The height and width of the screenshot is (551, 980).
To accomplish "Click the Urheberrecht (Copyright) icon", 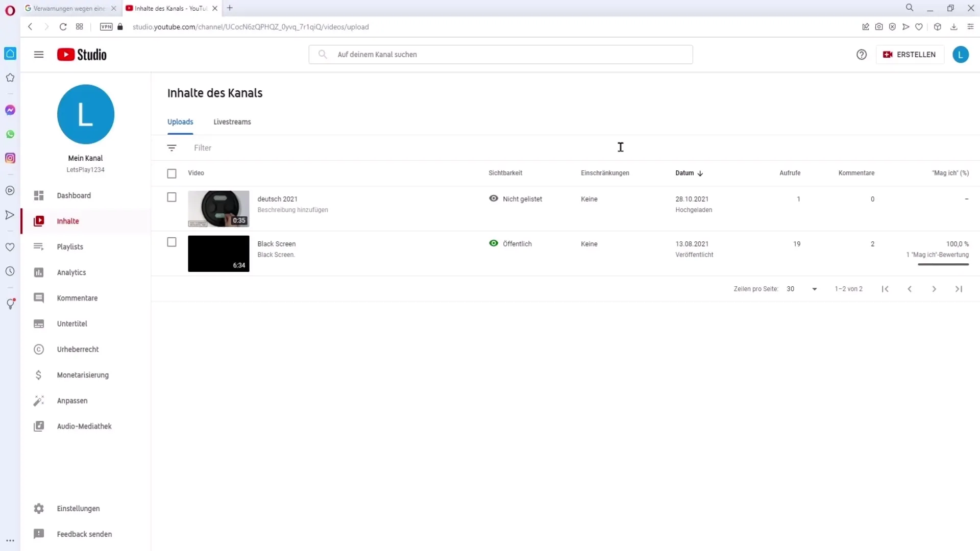I will [38, 349].
